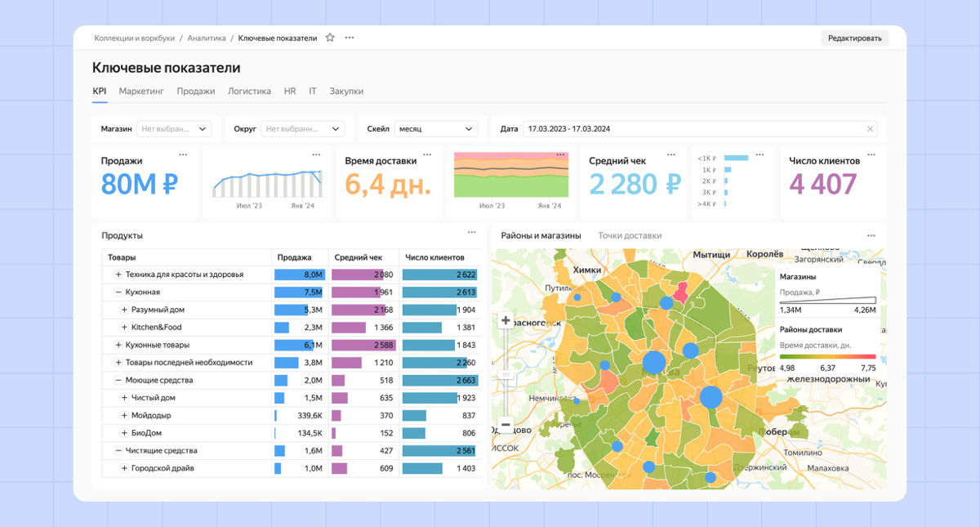Star the Ключевые показатели dashboard as favorite
This screenshot has height=527, width=980.
click(x=330, y=38)
